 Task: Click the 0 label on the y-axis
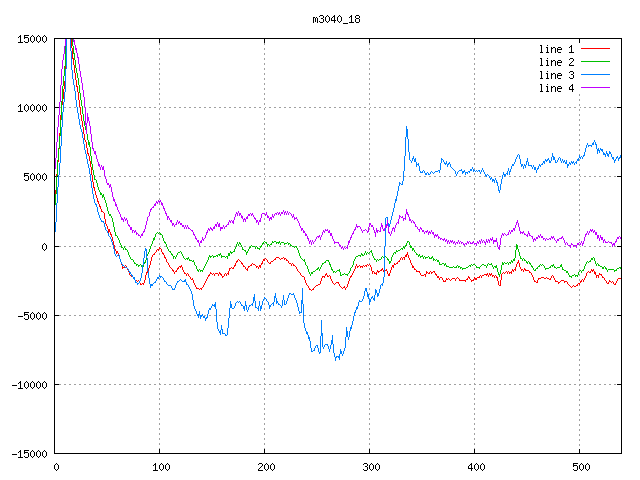coord(45,247)
